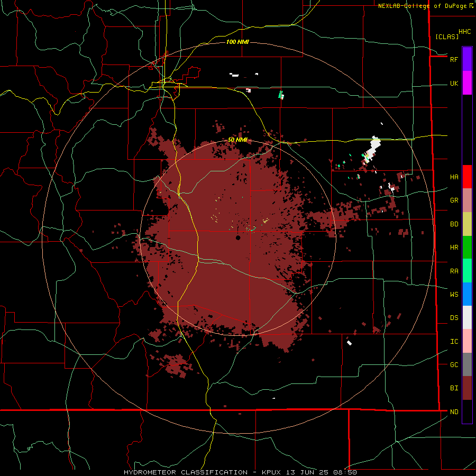This screenshot has height=476, width=476.
Task: Click the RA legend label
Action: point(454,271)
